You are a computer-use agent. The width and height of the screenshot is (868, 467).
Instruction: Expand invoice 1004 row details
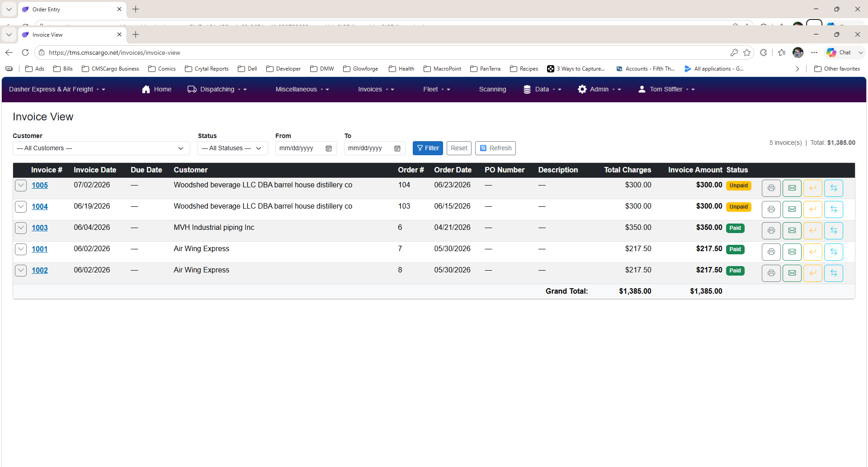21,206
